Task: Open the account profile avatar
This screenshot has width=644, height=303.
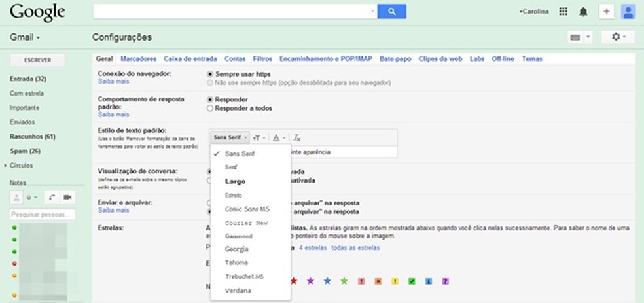Action: click(x=628, y=12)
